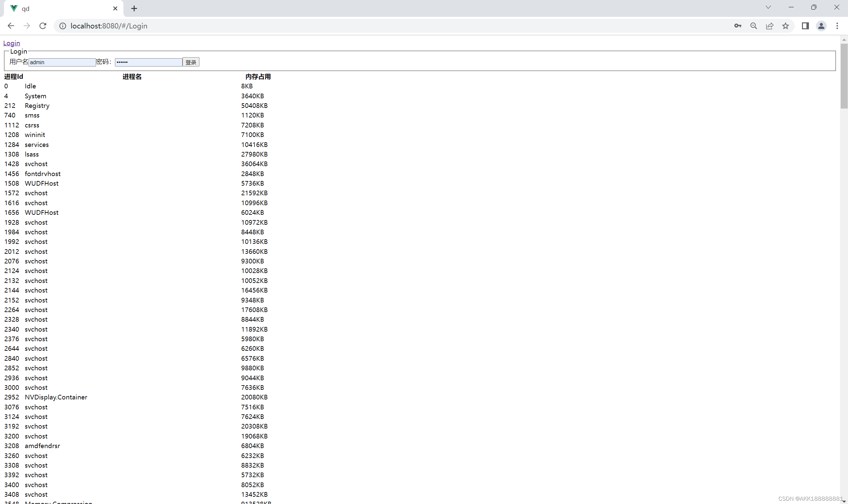The height and width of the screenshot is (504, 848).
Task: Bookmark this page with the star icon
Action: [785, 26]
